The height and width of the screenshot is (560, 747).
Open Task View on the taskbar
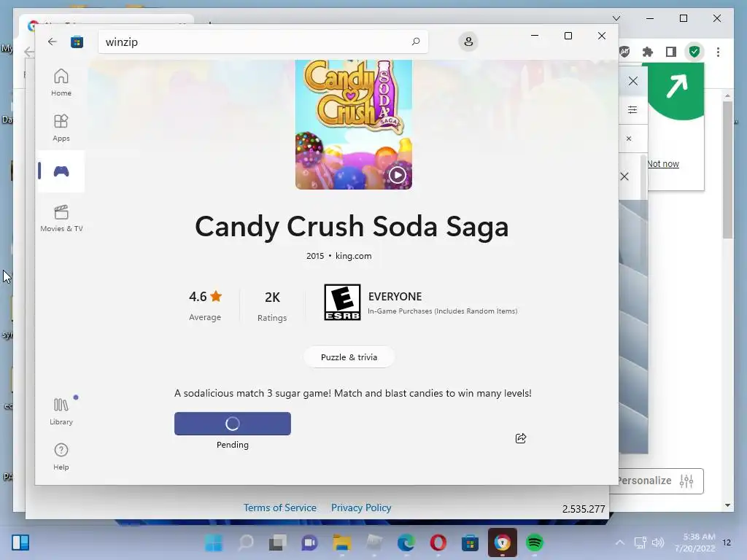pyautogui.click(x=278, y=542)
